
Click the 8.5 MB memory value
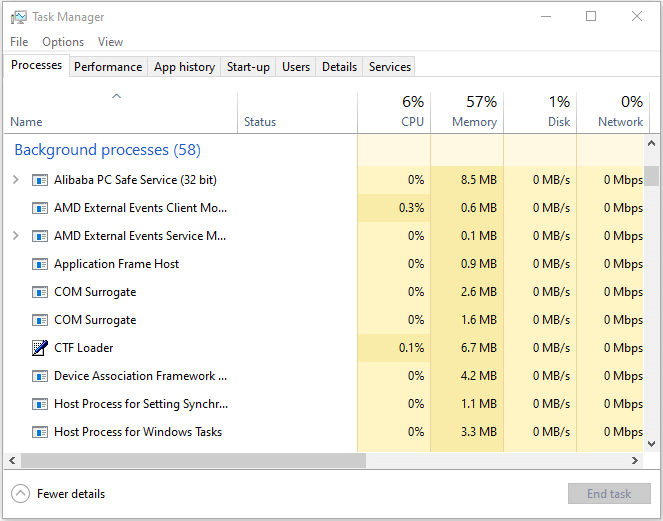click(479, 180)
